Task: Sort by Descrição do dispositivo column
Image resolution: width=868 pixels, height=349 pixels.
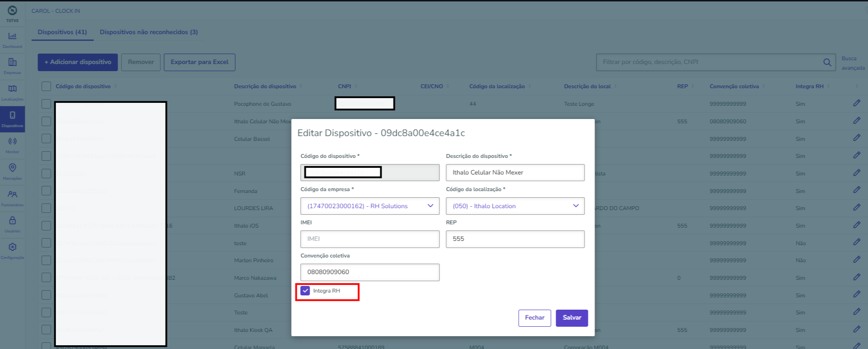Action: [265, 86]
